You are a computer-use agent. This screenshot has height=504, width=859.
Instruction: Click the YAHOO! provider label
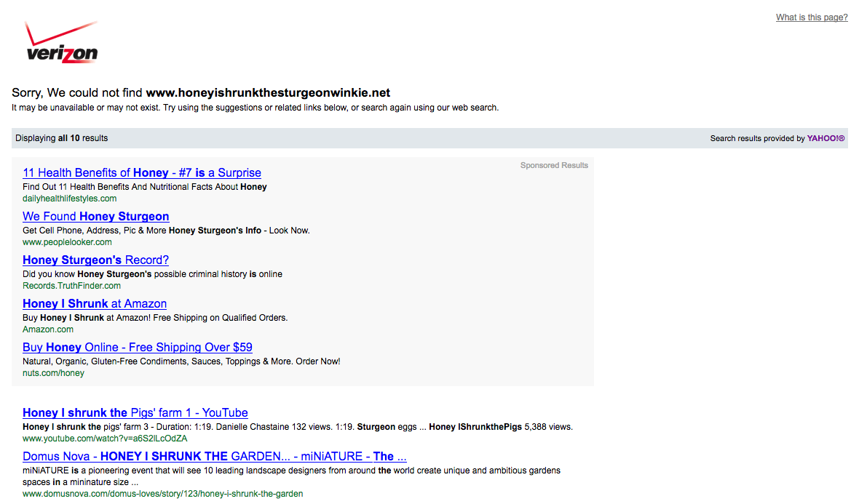(x=826, y=138)
